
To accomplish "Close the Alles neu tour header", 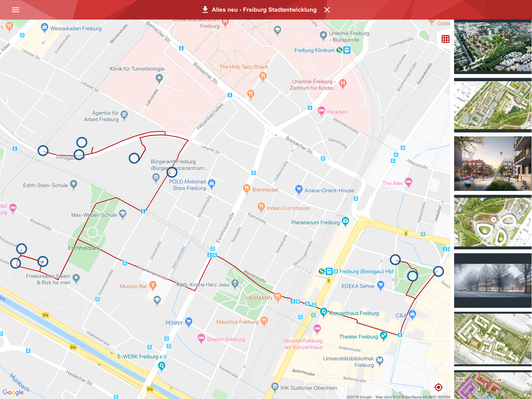I will pyautogui.click(x=327, y=10).
